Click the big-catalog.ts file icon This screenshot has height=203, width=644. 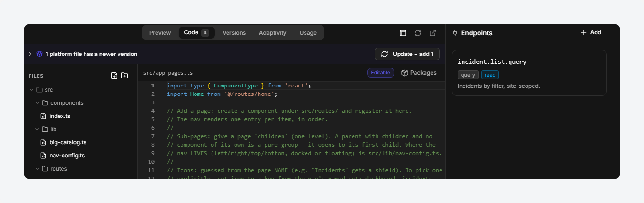43,142
